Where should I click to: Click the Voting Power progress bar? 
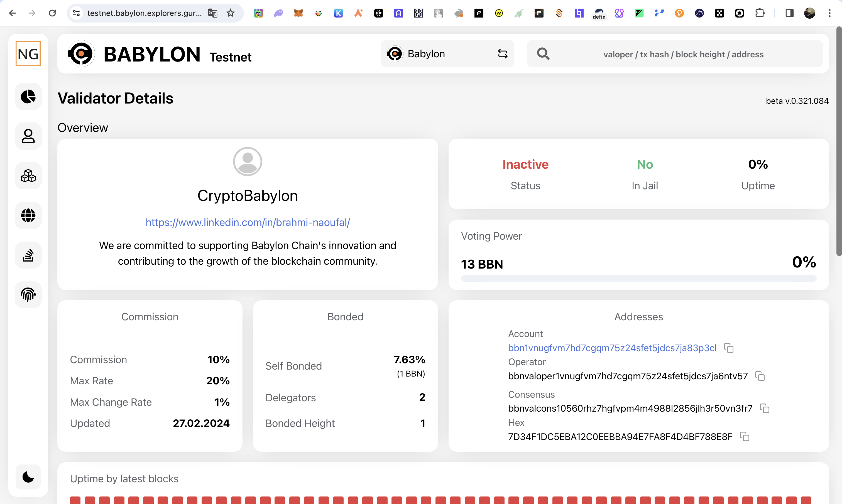[638, 279]
